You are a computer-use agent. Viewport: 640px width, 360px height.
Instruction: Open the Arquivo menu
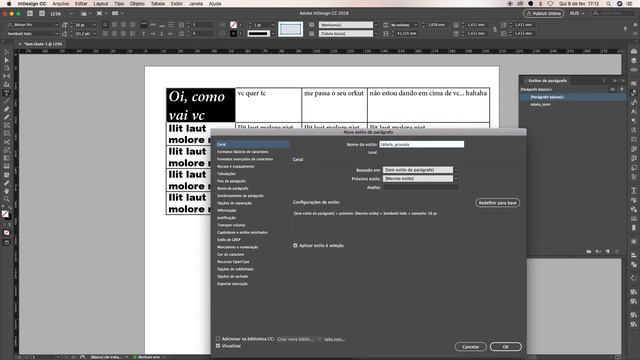tap(60, 4)
